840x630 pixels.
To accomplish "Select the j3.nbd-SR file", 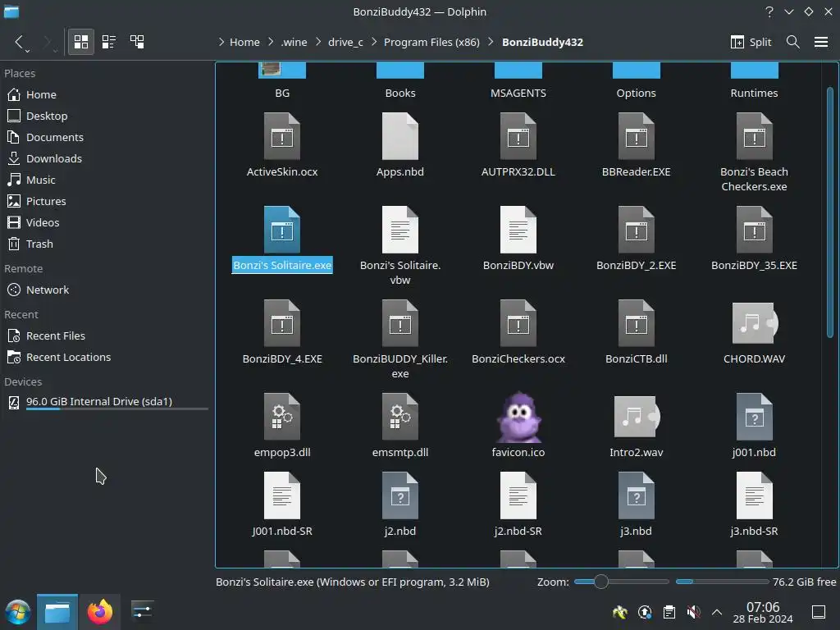I will pos(755,504).
